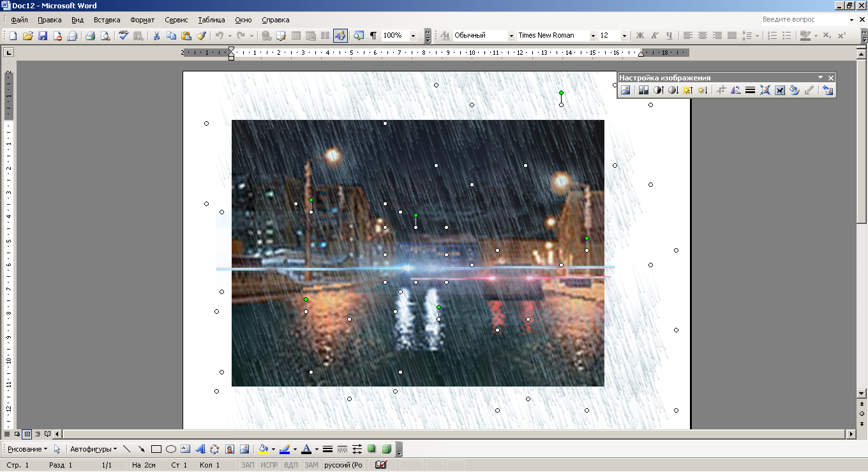The height and width of the screenshot is (472, 868).
Task: Toggle bold formatting (Ж)
Action: [x=640, y=36]
